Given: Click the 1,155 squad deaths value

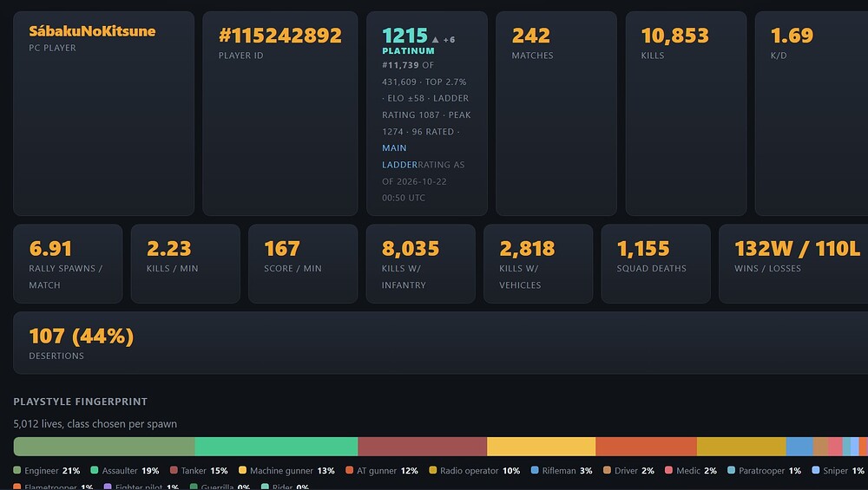Looking at the screenshot, I should 642,248.
